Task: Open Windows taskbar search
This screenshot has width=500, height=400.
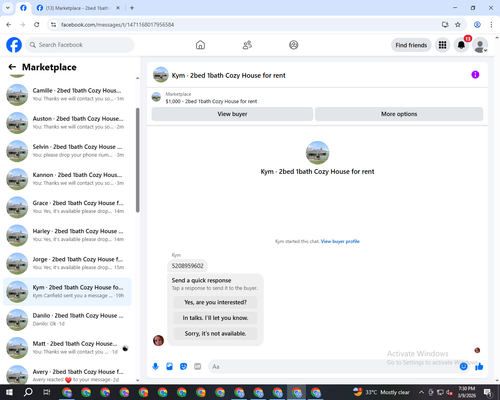Action: [x=28, y=392]
